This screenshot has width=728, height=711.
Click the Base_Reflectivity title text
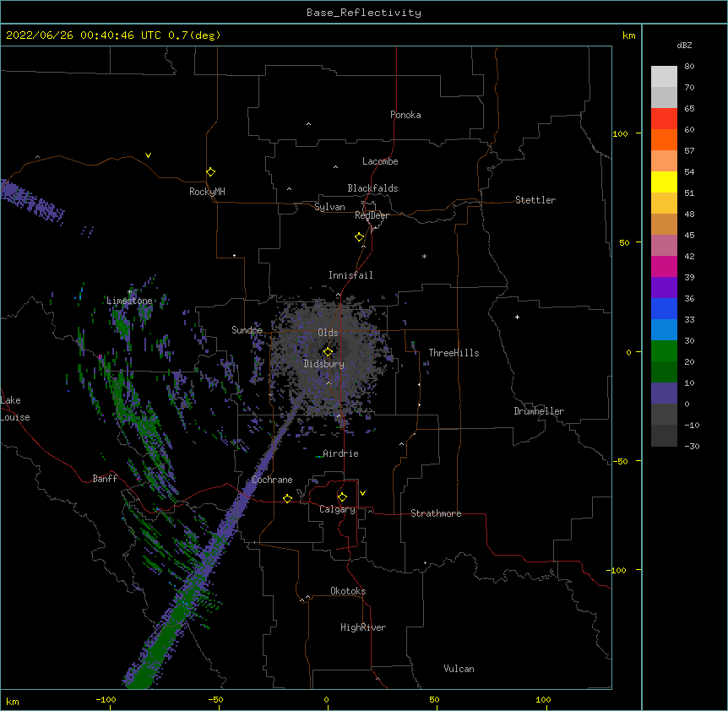click(364, 13)
